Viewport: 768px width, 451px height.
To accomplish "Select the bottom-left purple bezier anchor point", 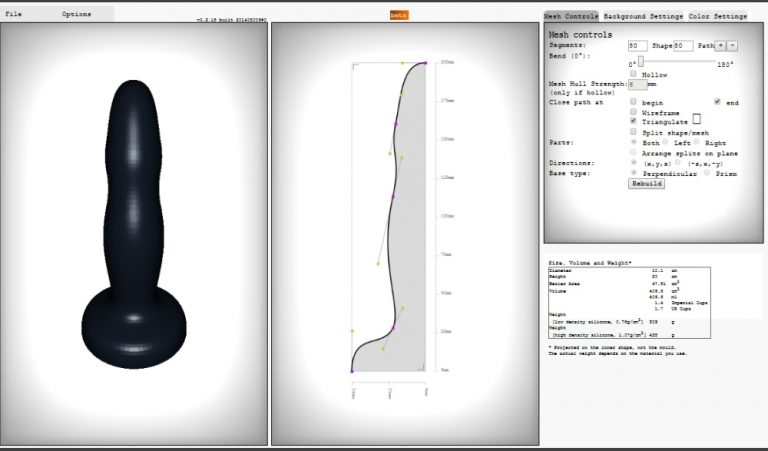I will click(x=352, y=371).
